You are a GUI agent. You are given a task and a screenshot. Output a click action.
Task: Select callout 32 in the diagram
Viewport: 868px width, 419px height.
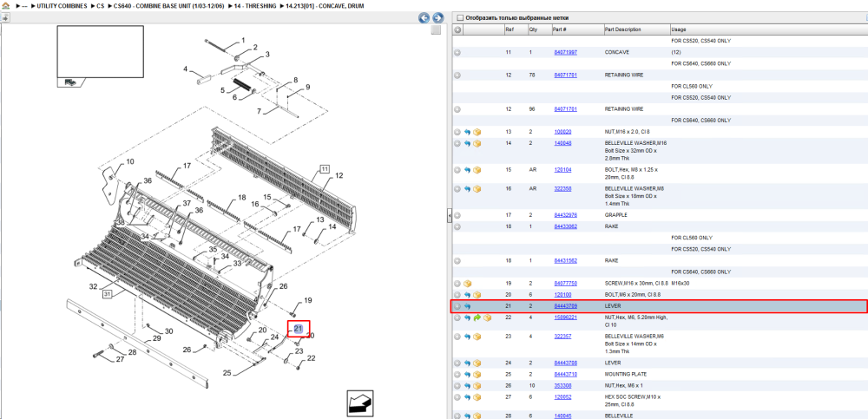94,286
